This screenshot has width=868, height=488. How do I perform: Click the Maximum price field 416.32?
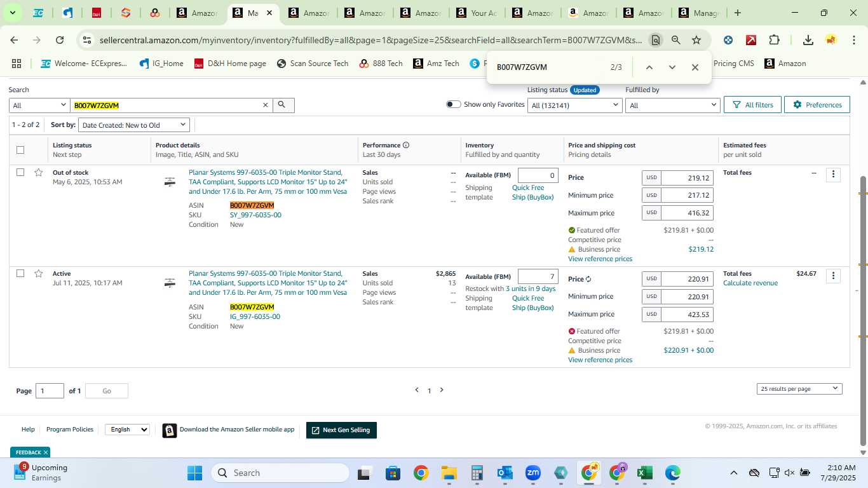point(687,213)
